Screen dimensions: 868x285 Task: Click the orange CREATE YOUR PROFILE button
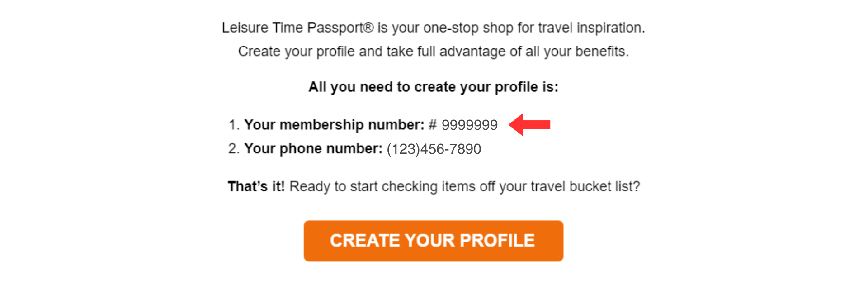click(433, 241)
